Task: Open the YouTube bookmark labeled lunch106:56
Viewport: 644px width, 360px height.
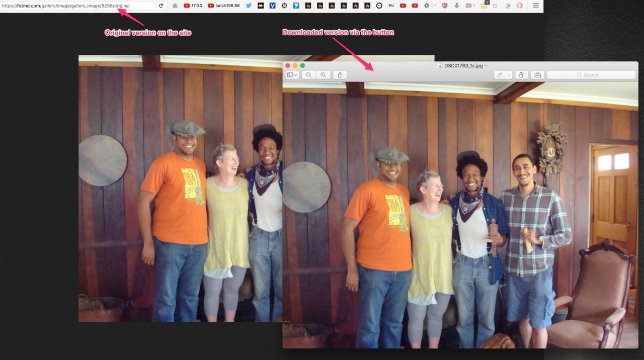Action: pos(224,6)
